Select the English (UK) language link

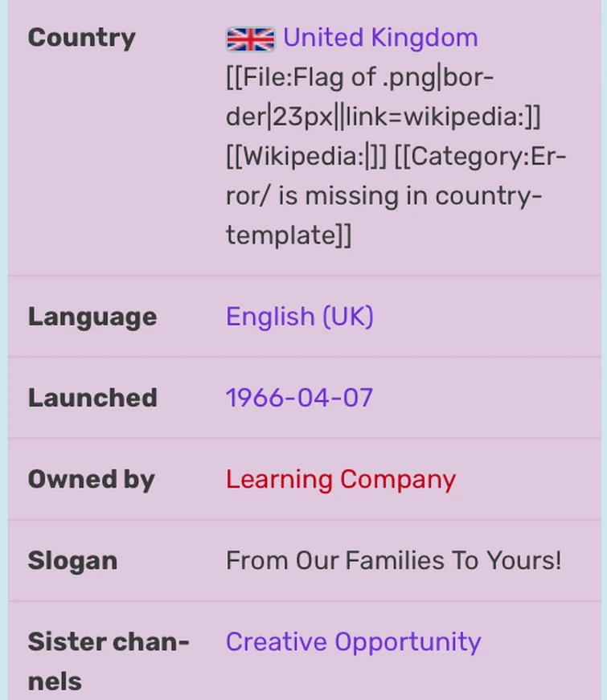(299, 317)
